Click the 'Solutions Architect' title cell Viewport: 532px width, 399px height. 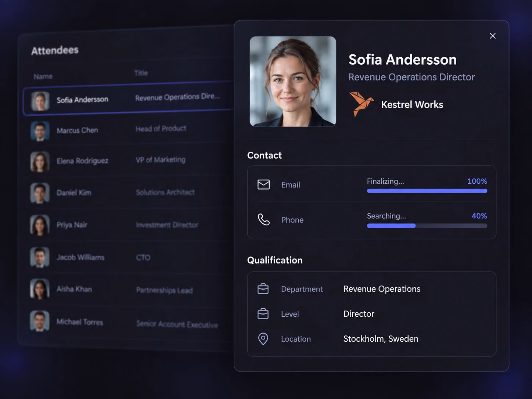click(165, 192)
